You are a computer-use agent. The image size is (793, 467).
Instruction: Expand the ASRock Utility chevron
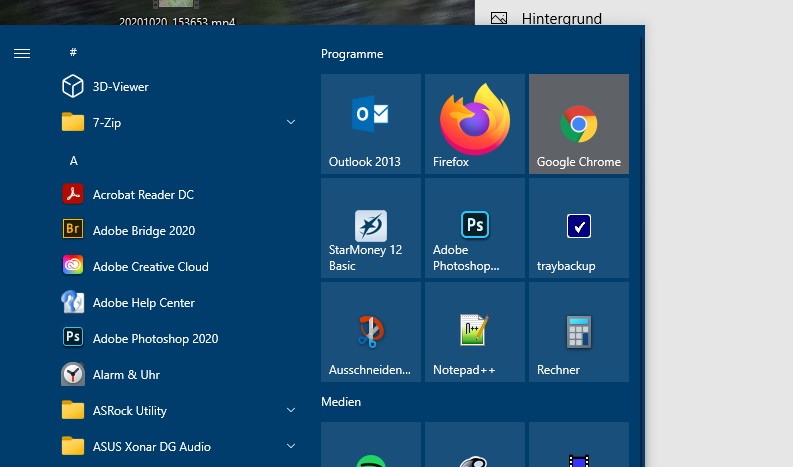291,410
